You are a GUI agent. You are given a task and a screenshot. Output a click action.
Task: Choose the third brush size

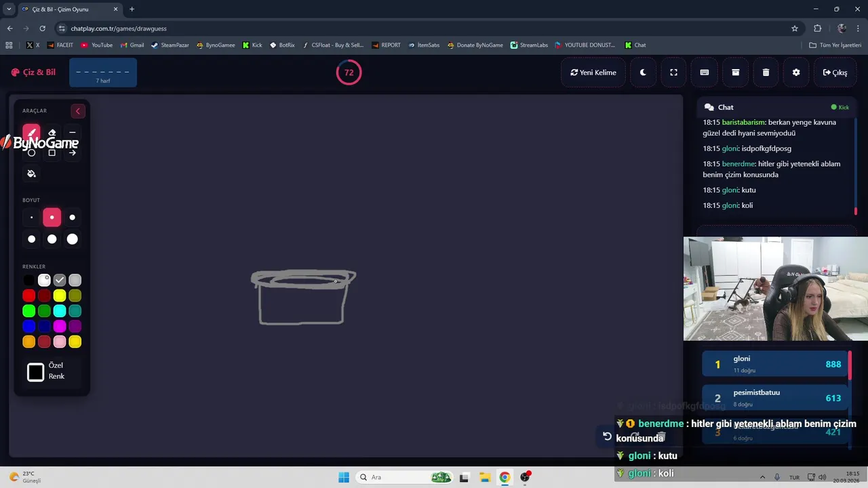click(73, 218)
